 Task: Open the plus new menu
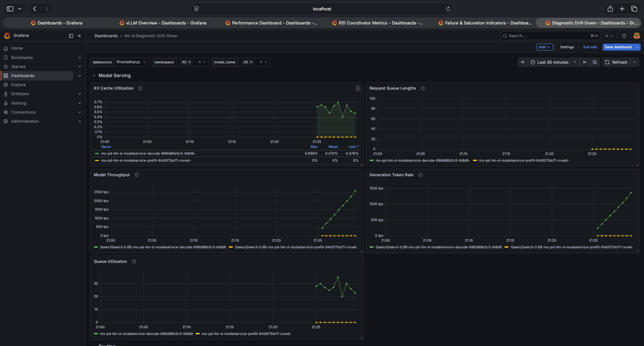point(609,36)
